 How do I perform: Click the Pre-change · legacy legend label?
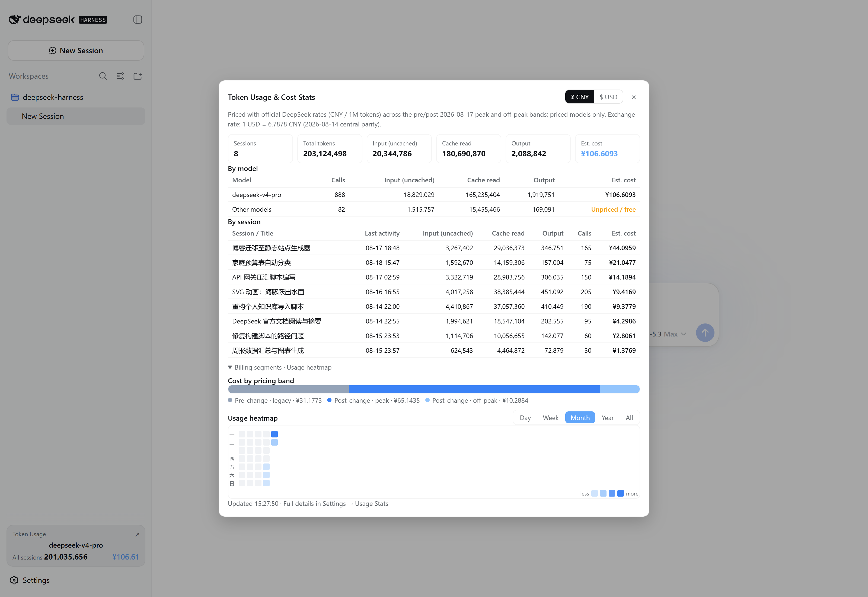[x=278, y=400]
